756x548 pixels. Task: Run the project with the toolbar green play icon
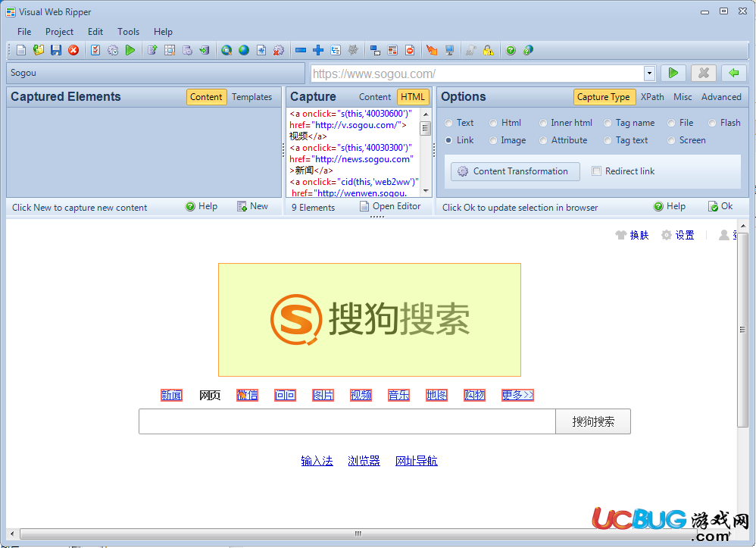point(130,50)
